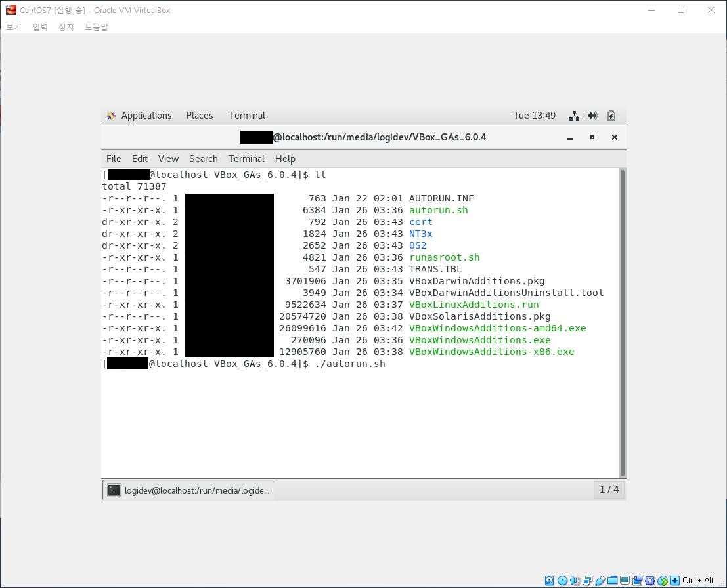Click the VBoxDarwinAdditions.pkg file name

pos(477,281)
